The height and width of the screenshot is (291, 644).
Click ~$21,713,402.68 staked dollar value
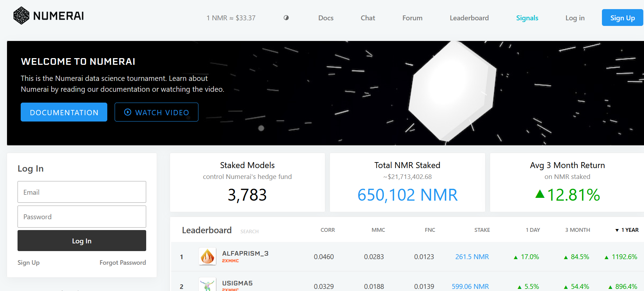coord(407,177)
